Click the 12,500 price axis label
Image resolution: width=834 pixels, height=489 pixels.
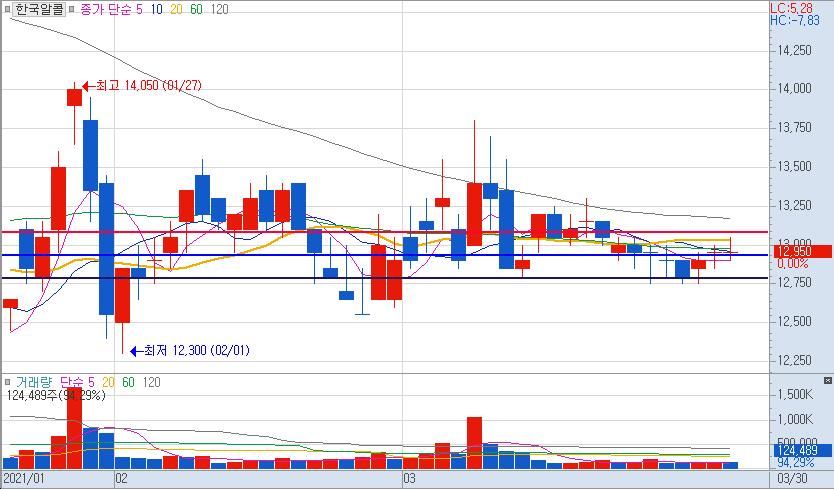[x=795, y=321]
